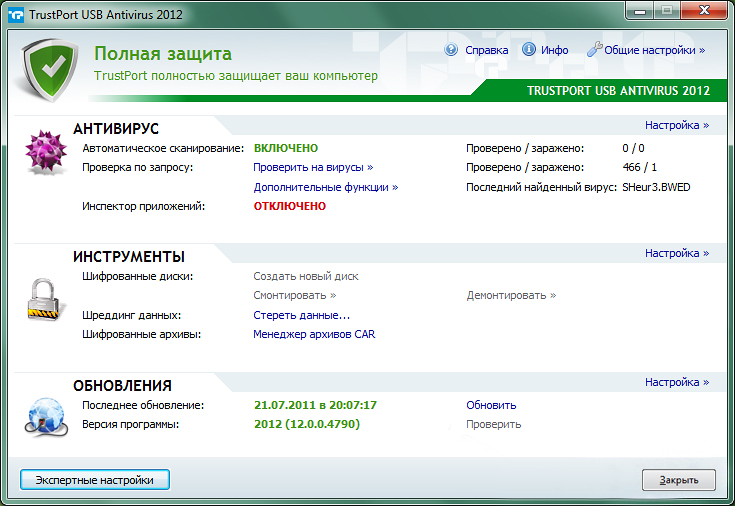Click the Шифрованные диски label
Image resolution: width=735 pixels, height=506 pixels.
(137, 276)
